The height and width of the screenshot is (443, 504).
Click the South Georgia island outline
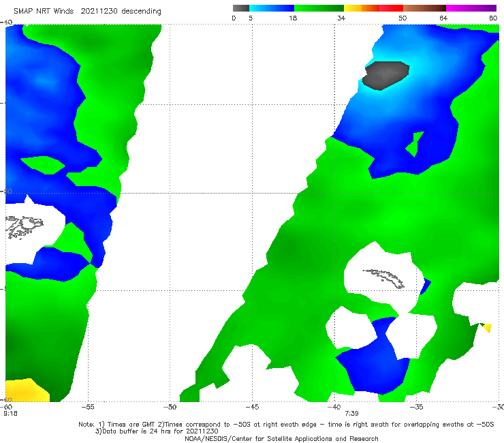click(384, 279)
